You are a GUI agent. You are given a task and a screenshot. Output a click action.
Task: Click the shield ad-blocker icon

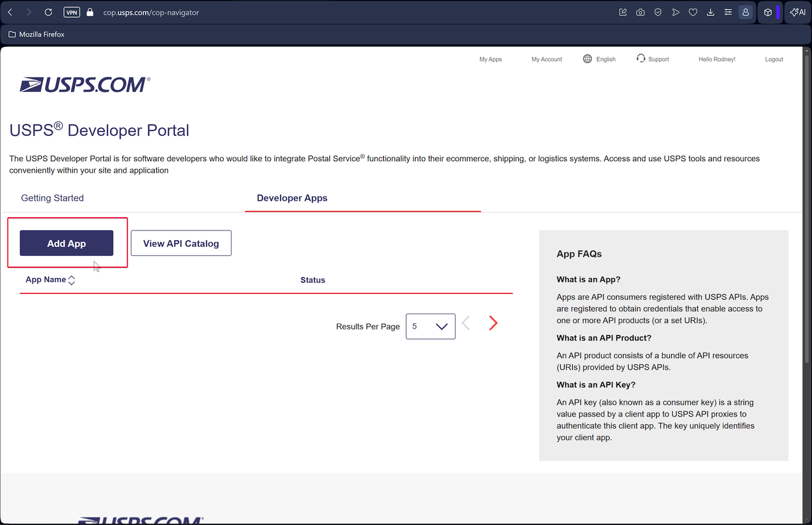(658, 12)
